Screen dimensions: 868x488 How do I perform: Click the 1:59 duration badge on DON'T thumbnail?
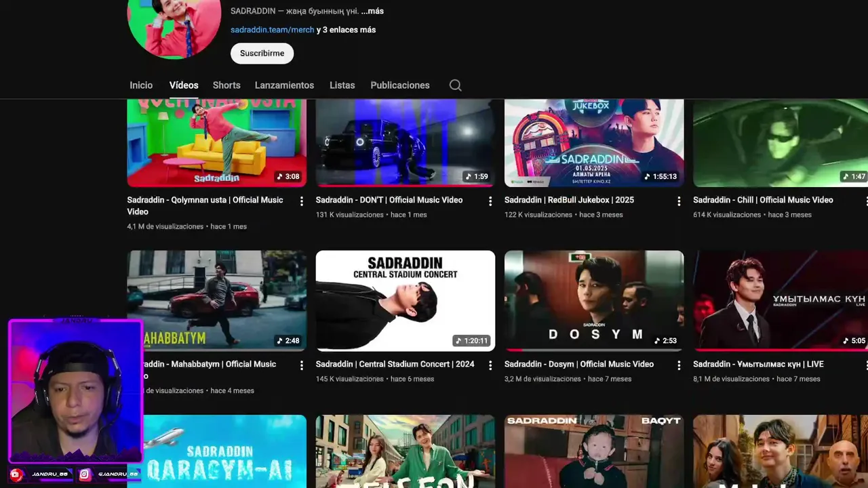pos(477,176)
